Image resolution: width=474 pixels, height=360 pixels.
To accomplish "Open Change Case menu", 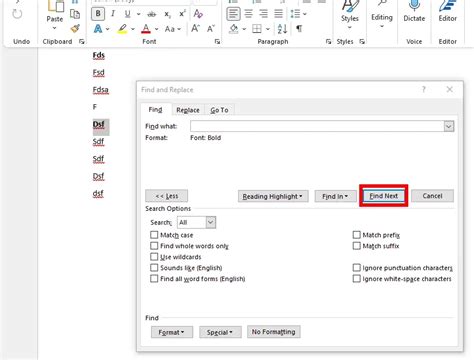I will [172, 29].
